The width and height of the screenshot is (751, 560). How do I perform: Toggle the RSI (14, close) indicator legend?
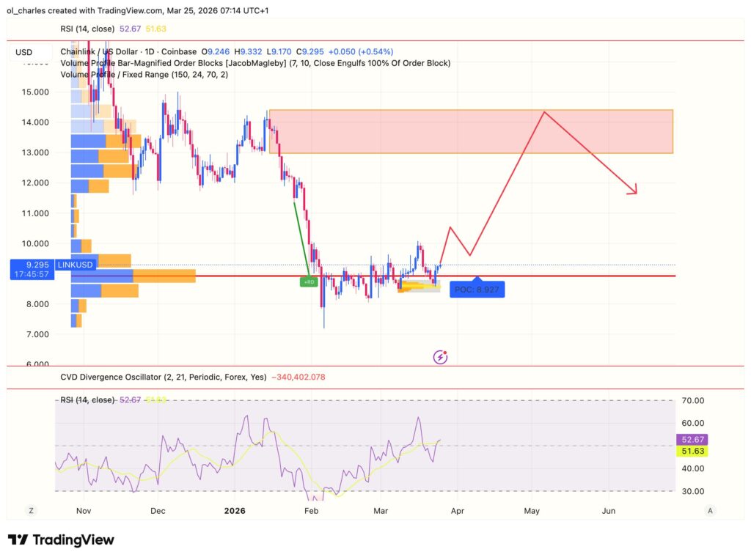tap(88, 29)
